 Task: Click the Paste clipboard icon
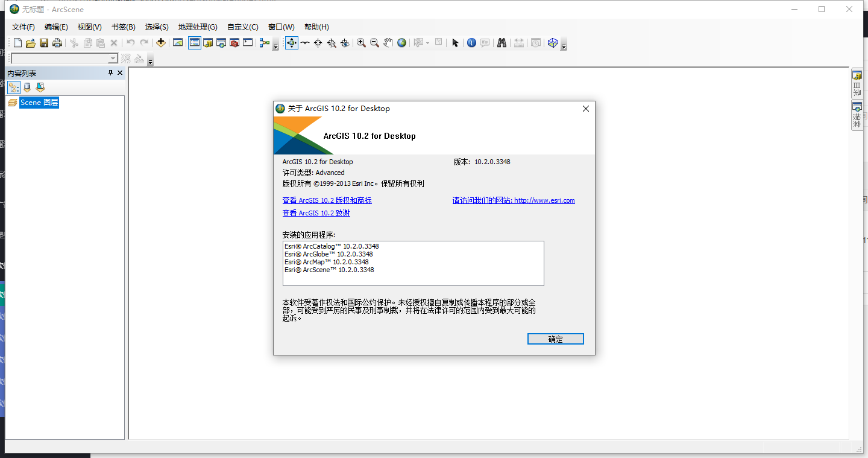101,43
